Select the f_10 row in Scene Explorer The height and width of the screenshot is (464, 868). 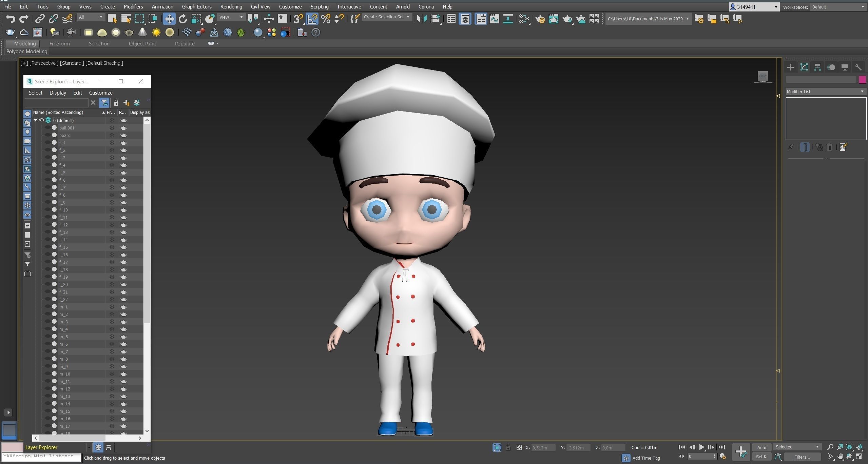pyautogui.click(x=88, y=210)
